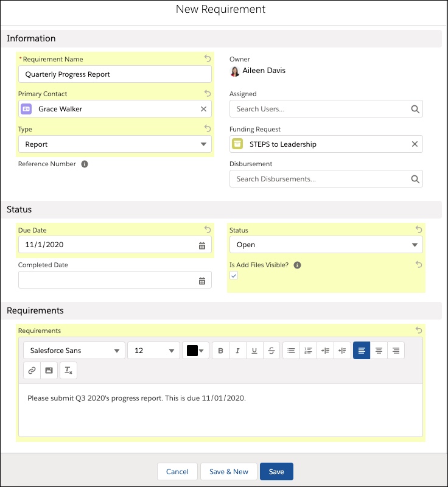Undo Is Add Files Visible change

[419, 264]
